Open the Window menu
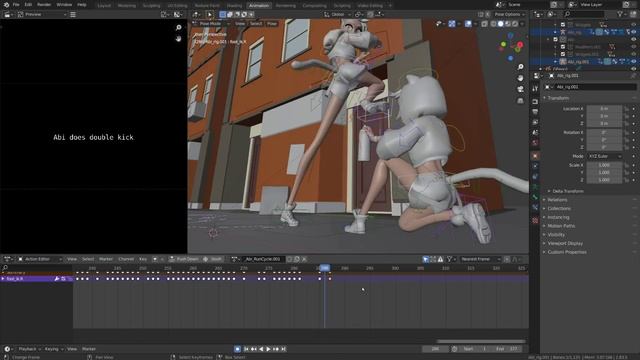The image size is (640, 360). pyautogui.click(x=64, y=5)
